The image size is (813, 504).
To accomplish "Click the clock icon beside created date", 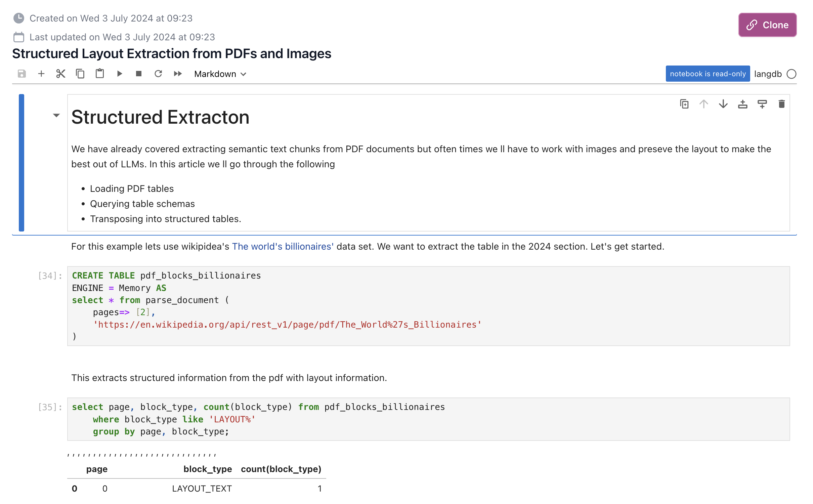I will point(19,18).
